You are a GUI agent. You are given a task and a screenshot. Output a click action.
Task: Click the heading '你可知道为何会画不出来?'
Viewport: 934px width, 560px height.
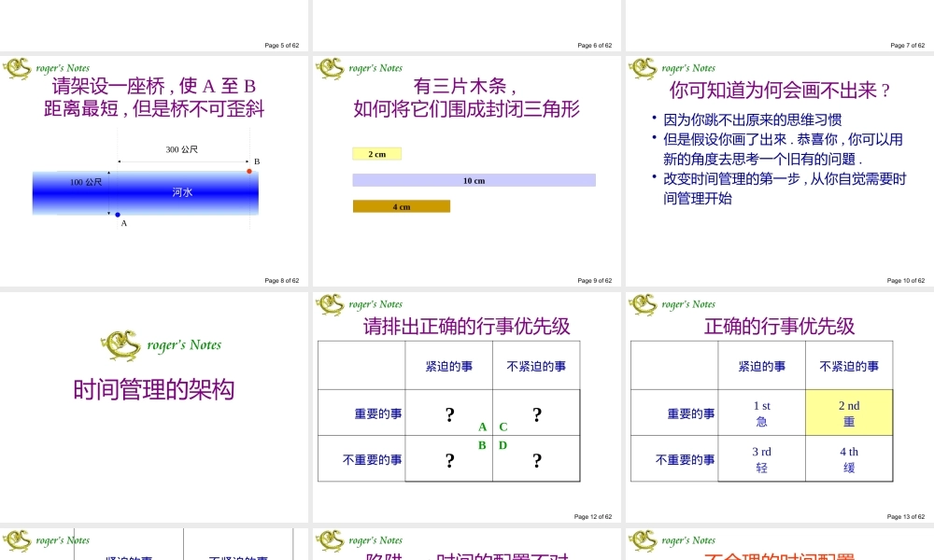779,90
